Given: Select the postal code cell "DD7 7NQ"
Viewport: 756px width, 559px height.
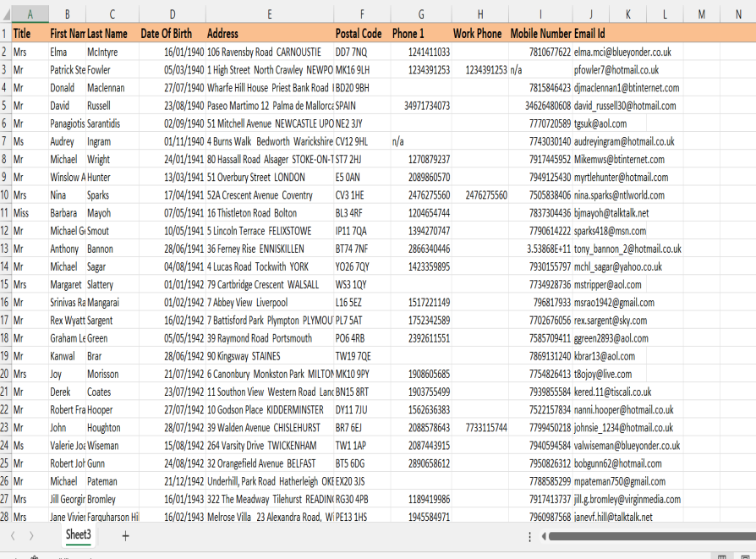Looking at the screenshot, I should point(362,52).
